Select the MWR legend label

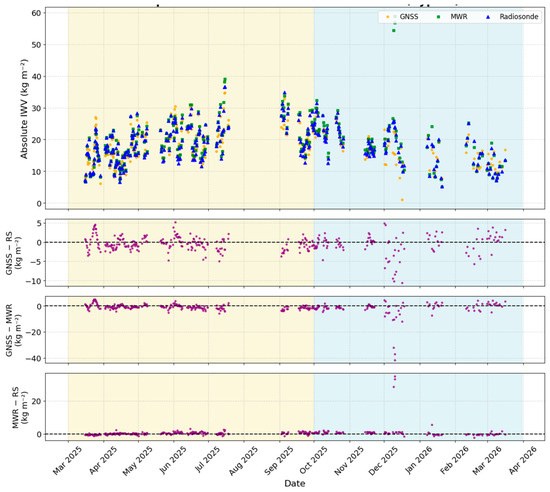coord(459,16)
